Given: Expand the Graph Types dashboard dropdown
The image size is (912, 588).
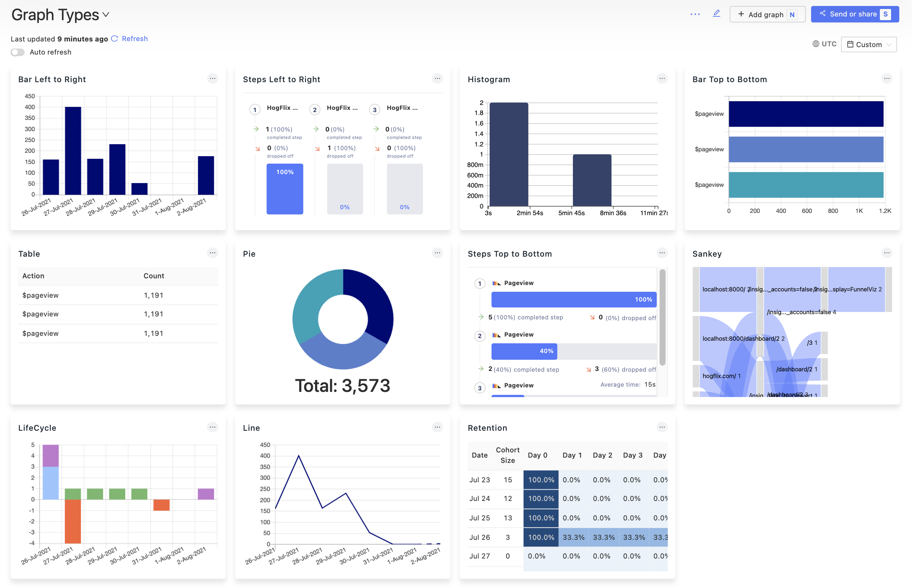Looking at the screenshot, I should tap(106, 15).
